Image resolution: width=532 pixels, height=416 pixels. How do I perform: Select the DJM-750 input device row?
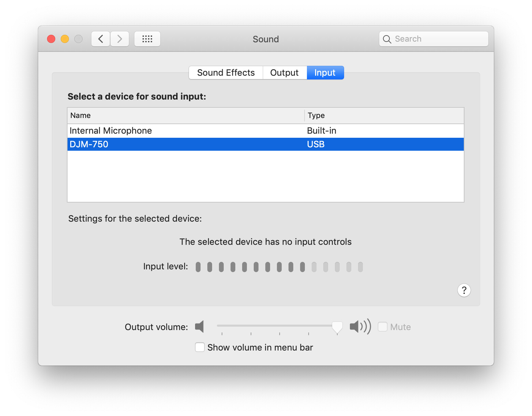tap(266, 144)
